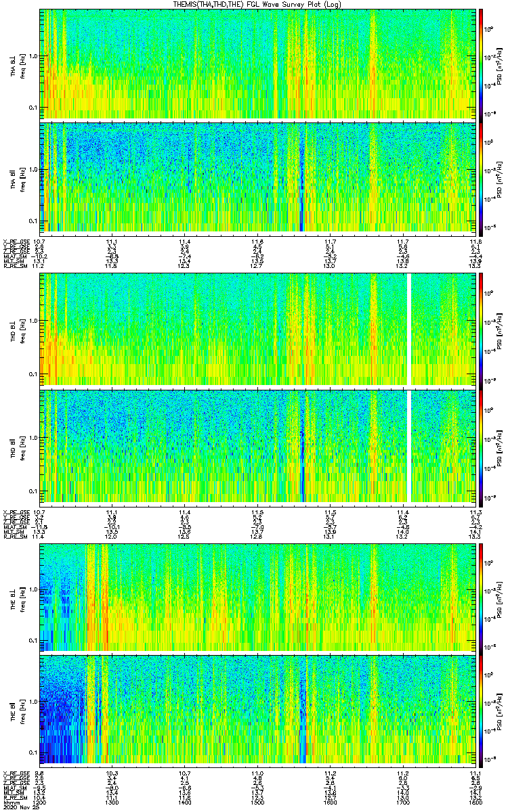508x812 pixels.
Task: Click the "1.0" tick on THE B∥ axis
Action: pyautogui.click(x=33, y=702)
